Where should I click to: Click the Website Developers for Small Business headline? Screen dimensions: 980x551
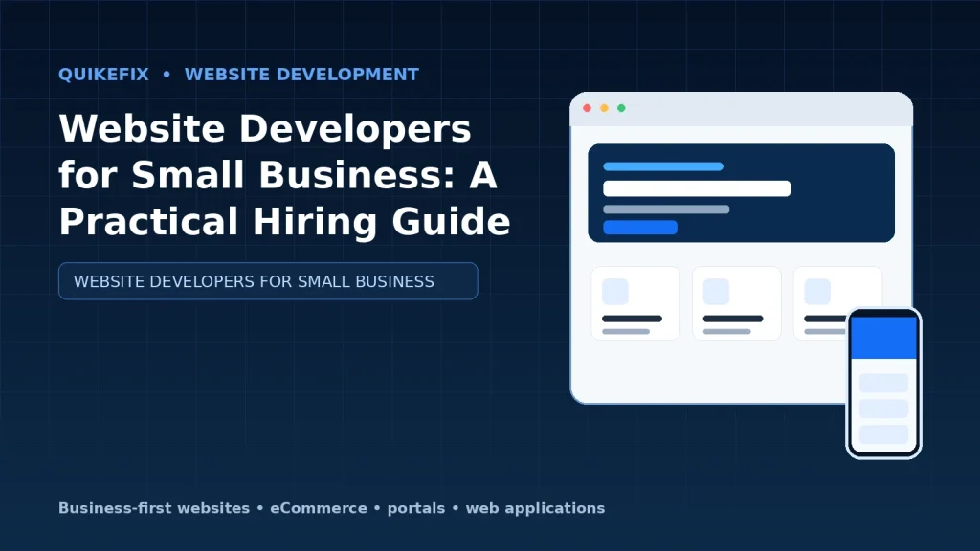[284, 175]
